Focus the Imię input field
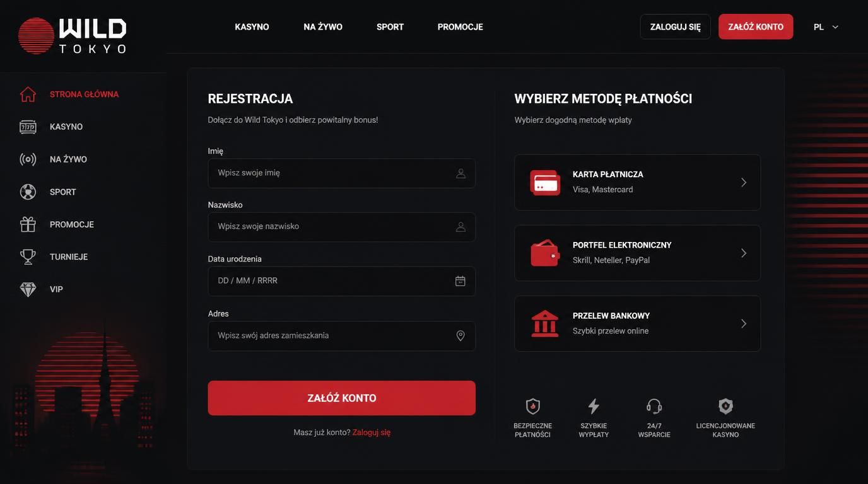 point(342,173)
